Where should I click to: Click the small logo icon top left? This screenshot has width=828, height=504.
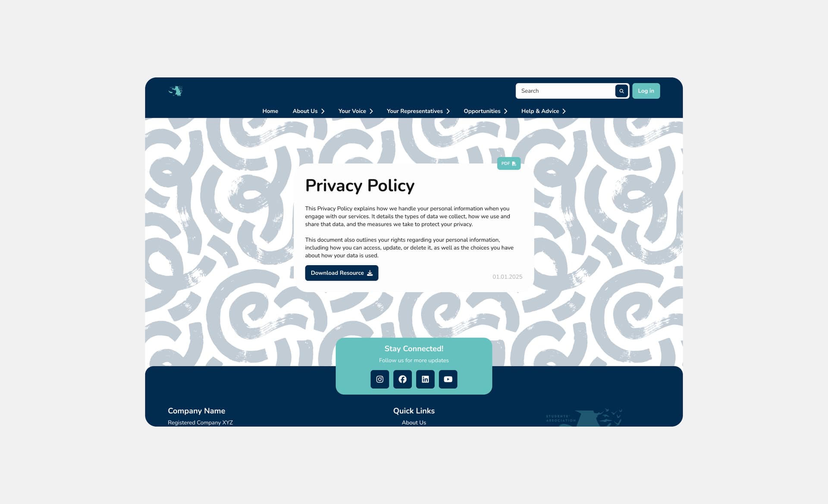point(176,91)
